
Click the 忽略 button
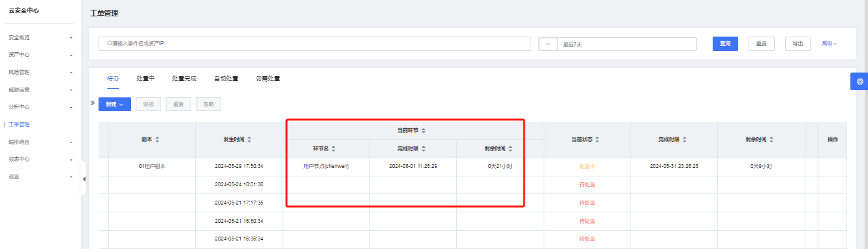[208, 104]
